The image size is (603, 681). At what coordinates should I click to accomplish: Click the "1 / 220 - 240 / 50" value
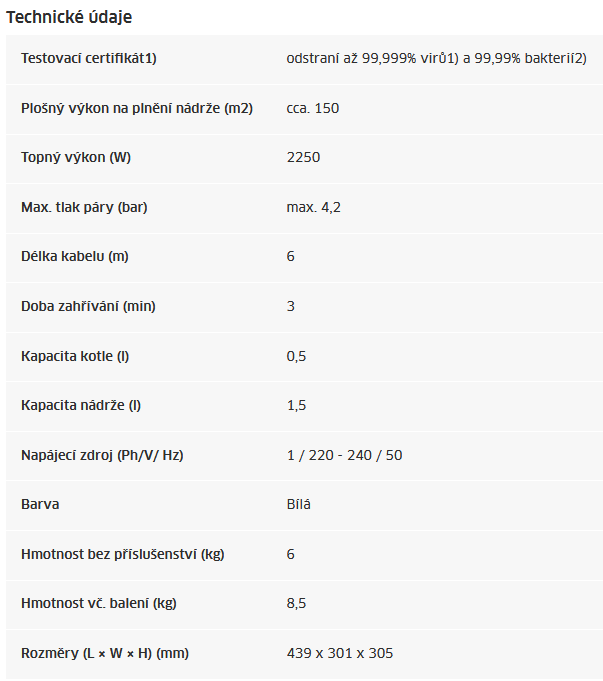click(344, 455)
